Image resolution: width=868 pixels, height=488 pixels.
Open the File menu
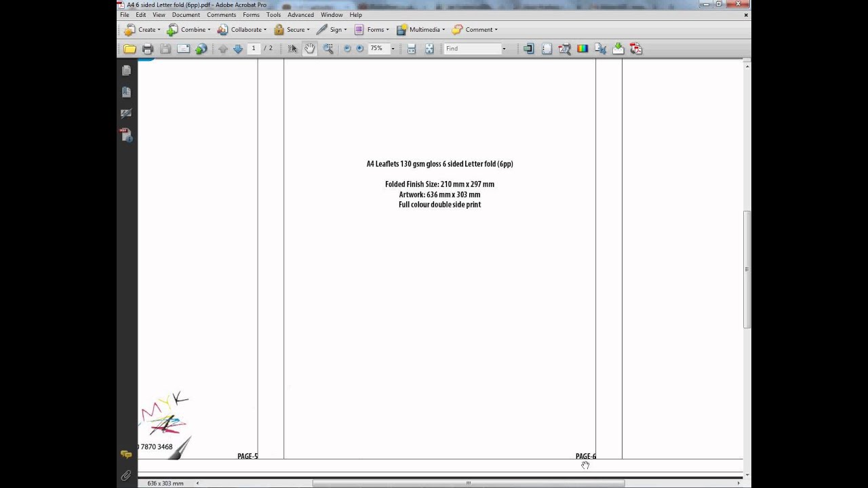click(125, 15)
